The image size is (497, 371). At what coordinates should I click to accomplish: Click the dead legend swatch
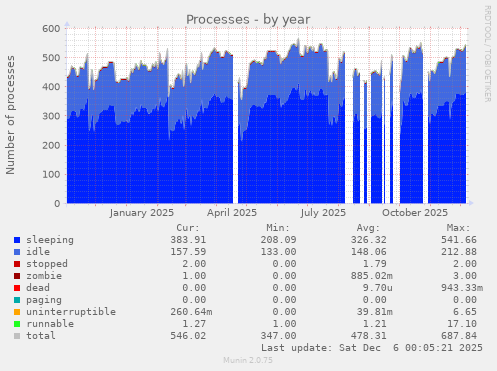coord(17,288)
